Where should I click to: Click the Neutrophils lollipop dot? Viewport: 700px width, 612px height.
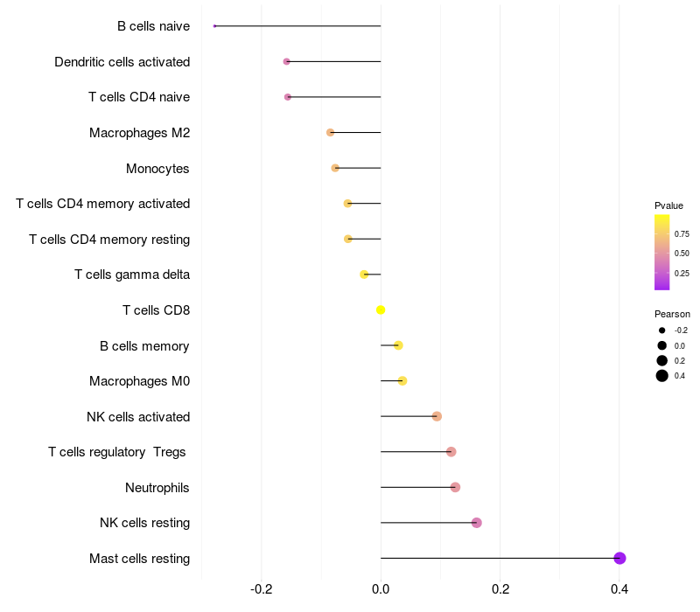point(455,487)
